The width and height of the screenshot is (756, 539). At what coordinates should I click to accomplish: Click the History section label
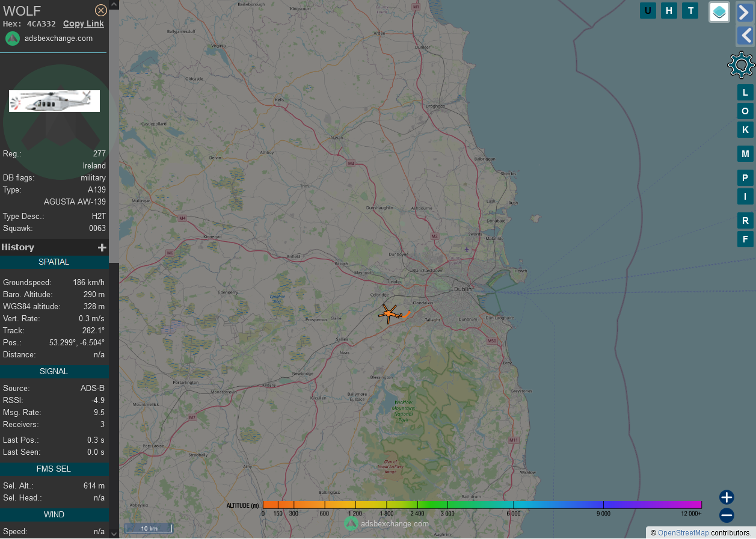pyautogui.click(x=18, y=247)
